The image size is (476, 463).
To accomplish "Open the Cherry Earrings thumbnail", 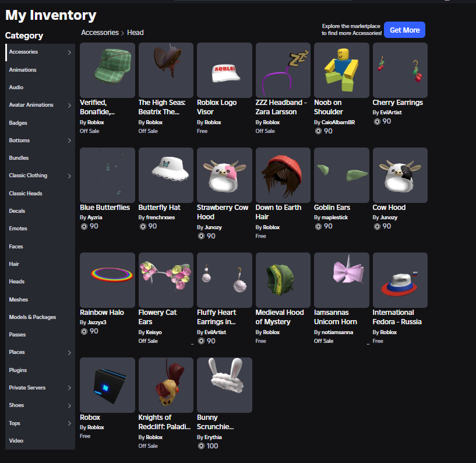I will (x=400, y=70).
